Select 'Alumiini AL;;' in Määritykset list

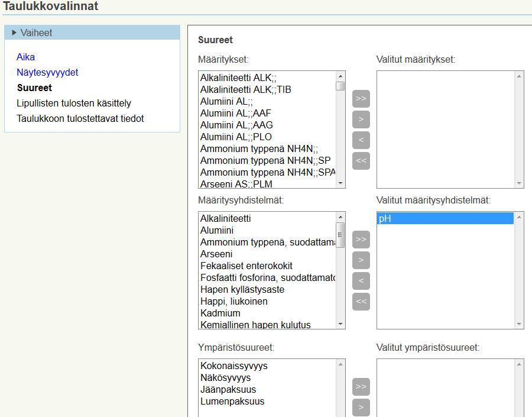click(x=267, y=102)
